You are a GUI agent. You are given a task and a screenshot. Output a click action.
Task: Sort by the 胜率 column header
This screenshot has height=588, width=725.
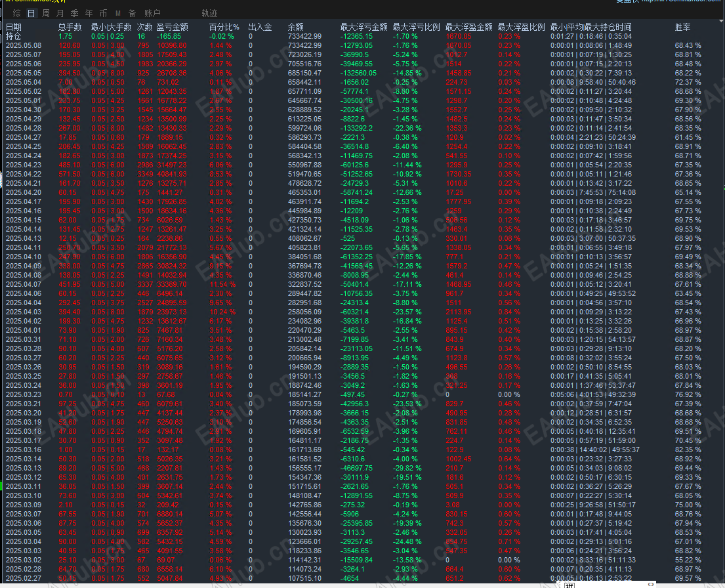pyautogui.click(x=682, y=28)
